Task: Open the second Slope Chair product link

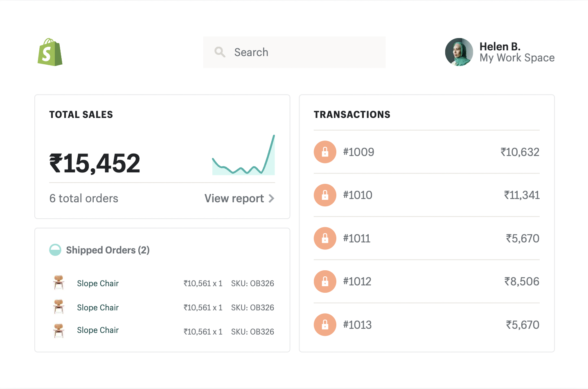Action: pyautogui.click(x=98, y=308)
